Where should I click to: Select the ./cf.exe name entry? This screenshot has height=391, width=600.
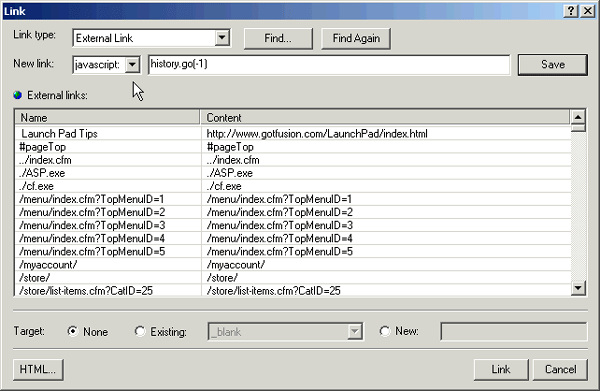(108, 186)
